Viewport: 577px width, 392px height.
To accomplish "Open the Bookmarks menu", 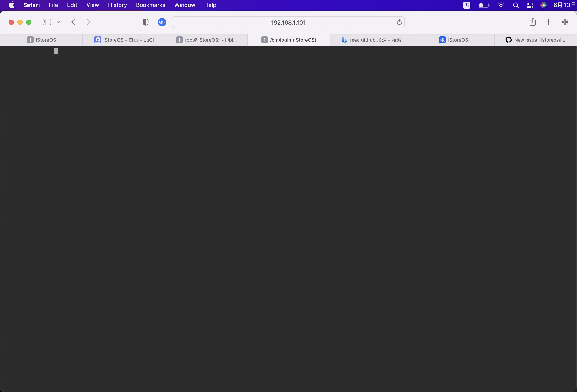I will pyautogui.click(x=150, y=5).
